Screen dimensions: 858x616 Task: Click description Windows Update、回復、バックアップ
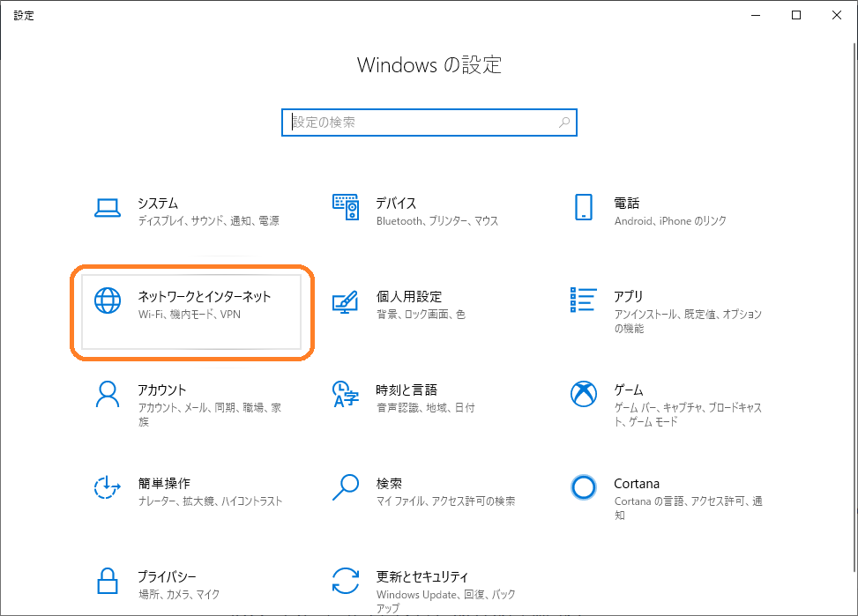pyautogui.click(x=446, y=601)
